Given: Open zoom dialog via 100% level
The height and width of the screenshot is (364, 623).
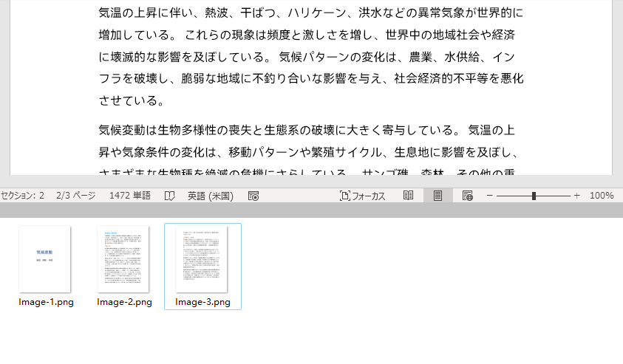Looking at the screenshot, I should coord(602,196).
